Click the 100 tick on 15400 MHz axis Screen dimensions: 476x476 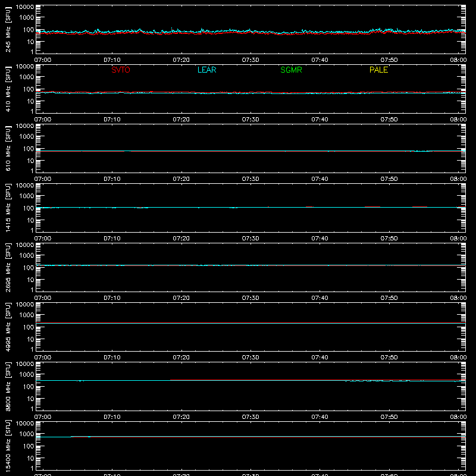coord(29,446)
